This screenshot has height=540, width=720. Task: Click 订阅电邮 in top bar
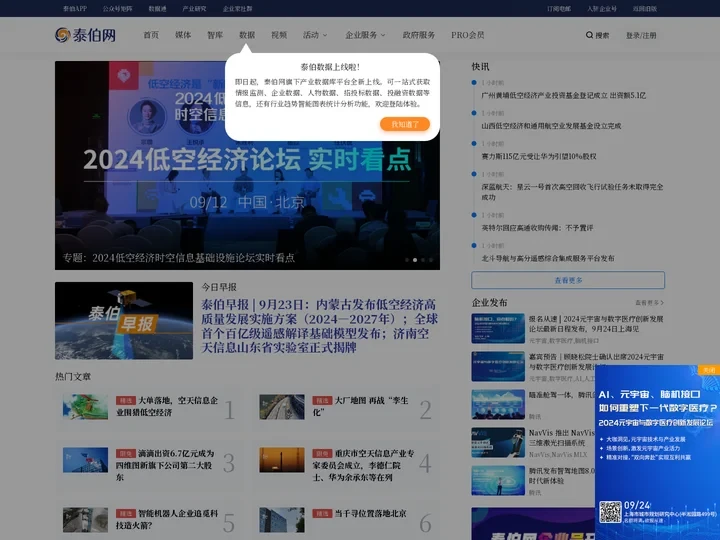(x=559, y=9)
